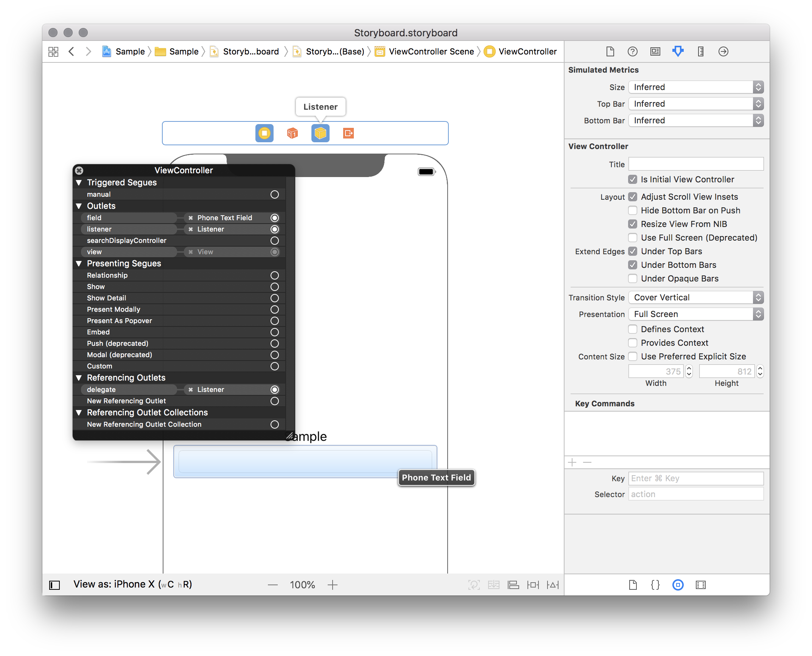Uncheck Is Initial View Controller
Image resolution: width=812 pixels, height=656 pixels.
click(x=632, y=179)
